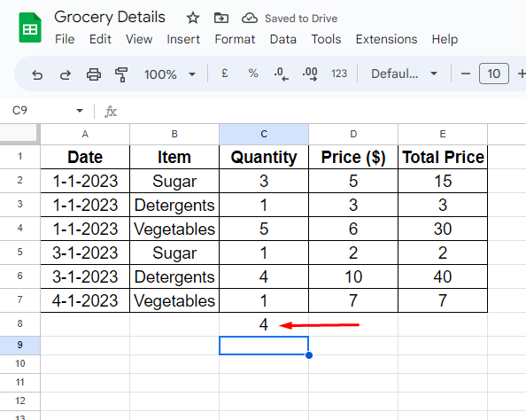
Task: Open the Google Sheets home icon
Action: (30, 27)
